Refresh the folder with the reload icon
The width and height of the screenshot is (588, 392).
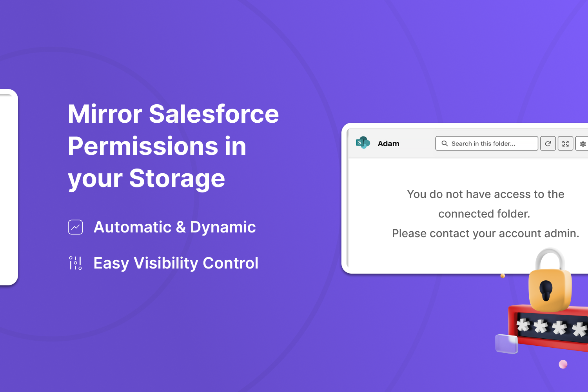click(548, 143)
